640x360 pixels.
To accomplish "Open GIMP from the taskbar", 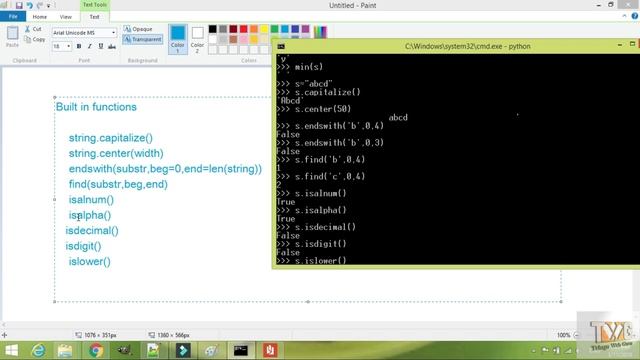I will [124, 350].
